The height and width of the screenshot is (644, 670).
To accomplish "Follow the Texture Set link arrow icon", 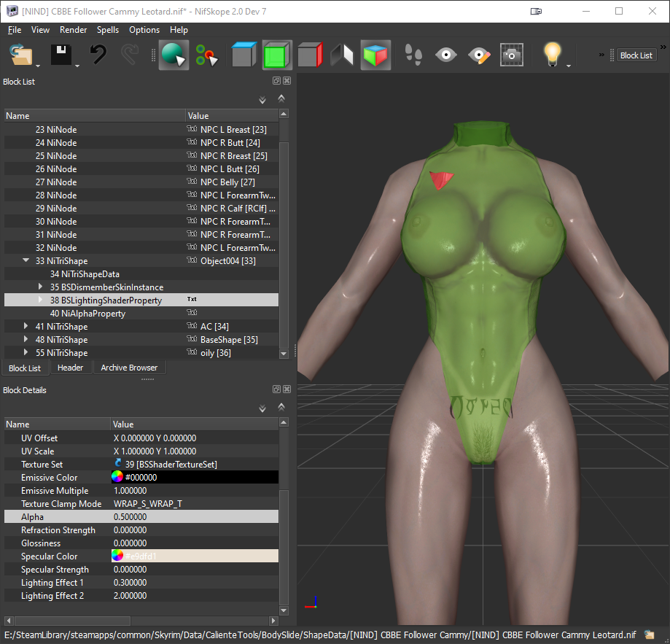I will click(118, 463).
